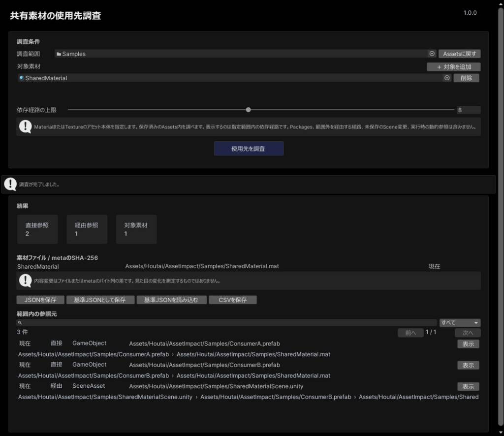
Task: Click the 経由 label in scene row
Action: click(x=56, y=385)
